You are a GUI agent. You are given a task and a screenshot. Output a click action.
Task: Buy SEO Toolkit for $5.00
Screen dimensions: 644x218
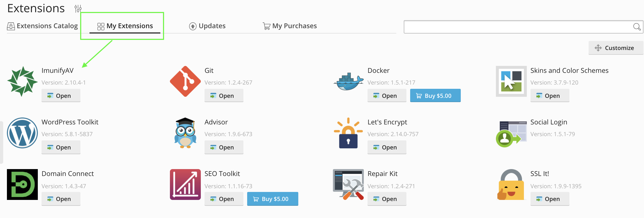(x=273, y=199)
